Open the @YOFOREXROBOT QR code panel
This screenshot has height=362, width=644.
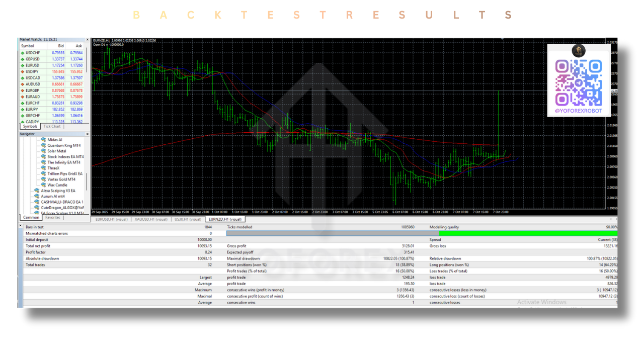[x=579, y=80]
